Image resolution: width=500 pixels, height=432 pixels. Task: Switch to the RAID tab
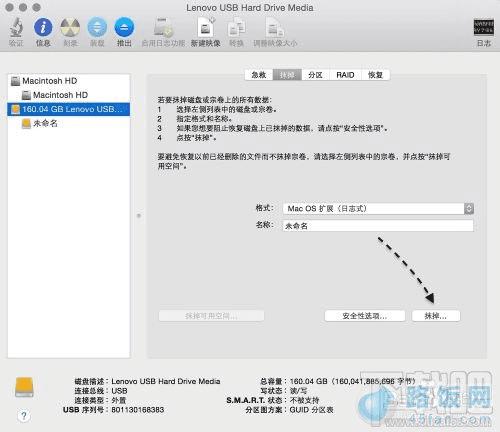(x=345, y=75)
